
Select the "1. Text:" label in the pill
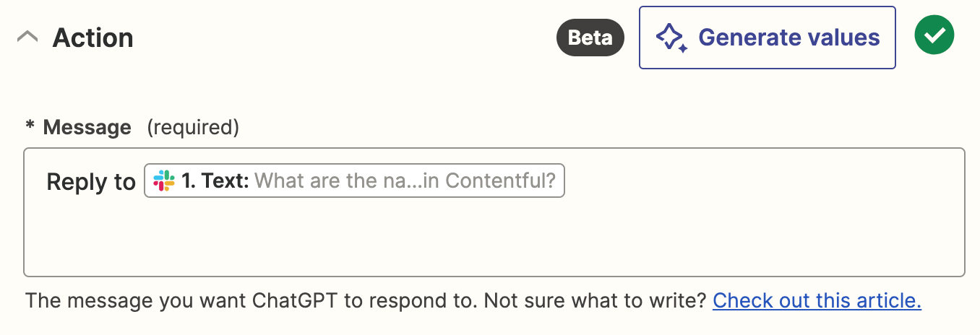(x=215, y=180)
